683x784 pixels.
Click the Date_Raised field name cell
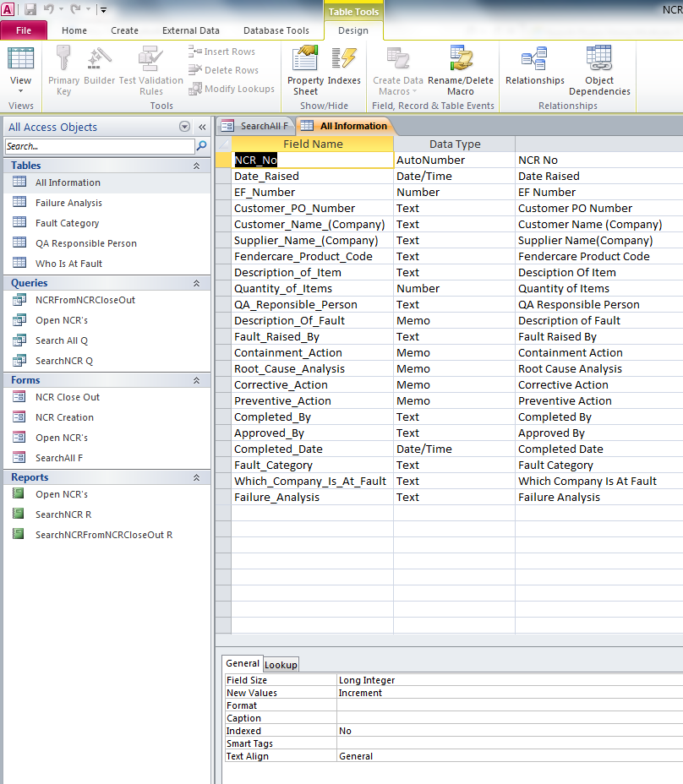[x=312, y=176]
